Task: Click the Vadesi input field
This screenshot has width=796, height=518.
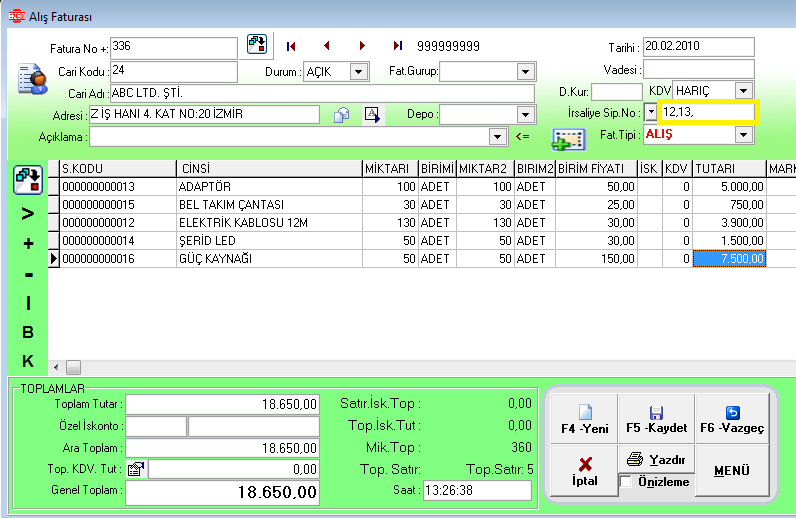Action: coord(697,69)
